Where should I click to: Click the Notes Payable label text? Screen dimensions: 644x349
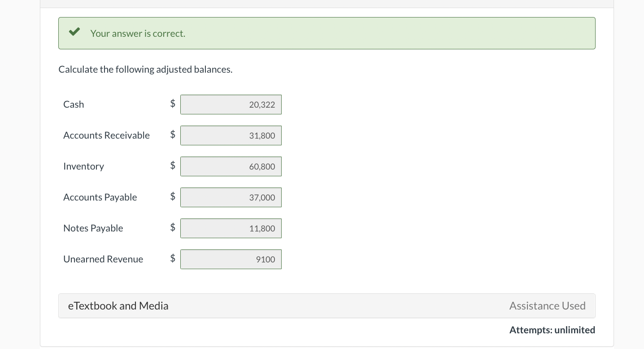93,228
